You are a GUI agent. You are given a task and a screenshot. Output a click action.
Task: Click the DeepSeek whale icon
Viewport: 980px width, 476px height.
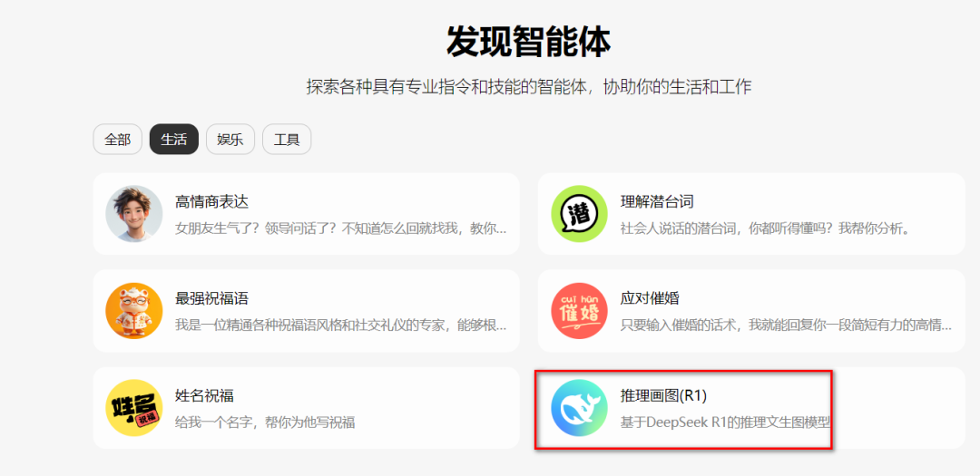(579, 408)
